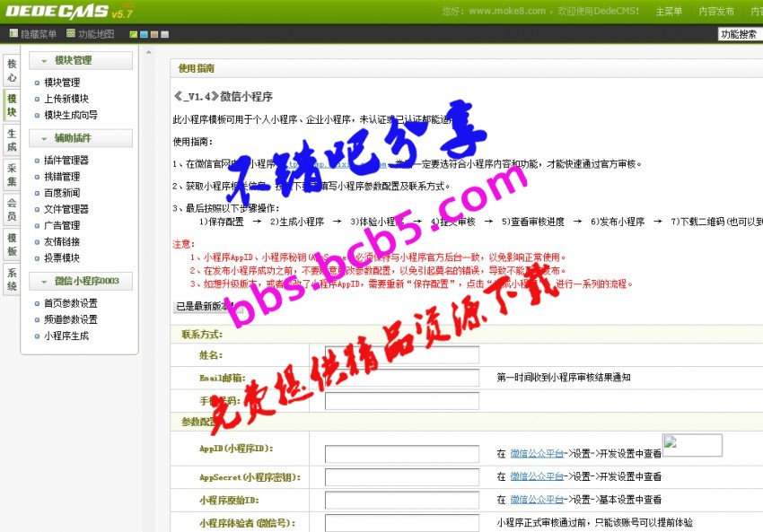Open 微信公众平台 link in the AppID row

tap(537, 454)
